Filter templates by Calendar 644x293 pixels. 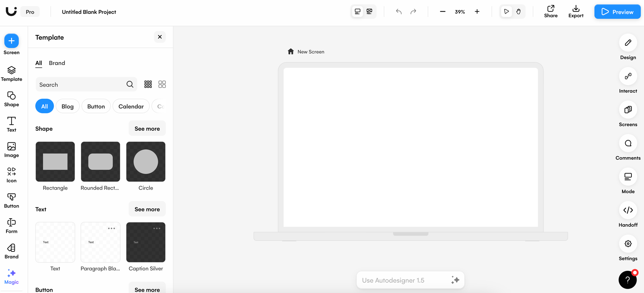point(131,106)
